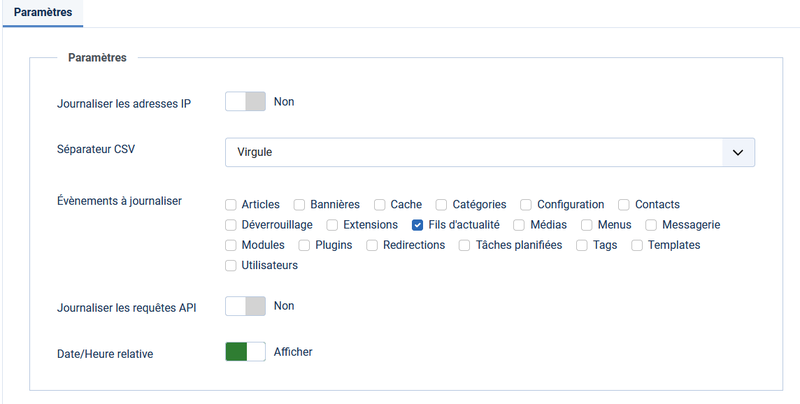Check the Configuration event checkbox
Viewport: 800px width, 404px height.
coord(526,205)
